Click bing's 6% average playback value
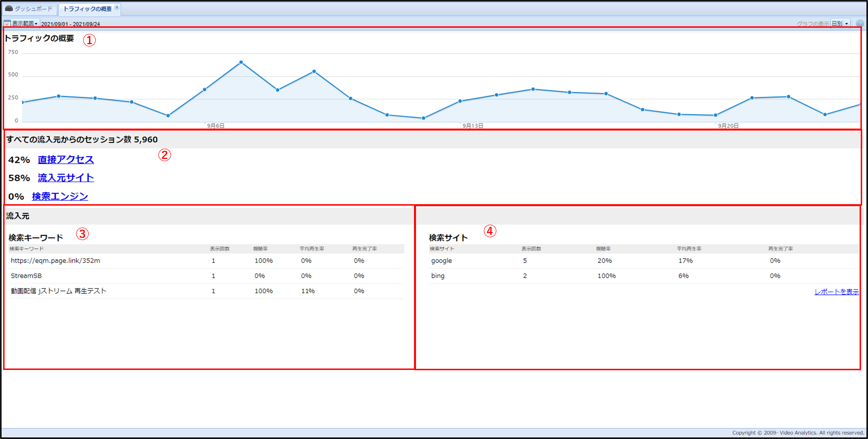The width and height of the screenshot is (868, 439). [x=684, y=276]
